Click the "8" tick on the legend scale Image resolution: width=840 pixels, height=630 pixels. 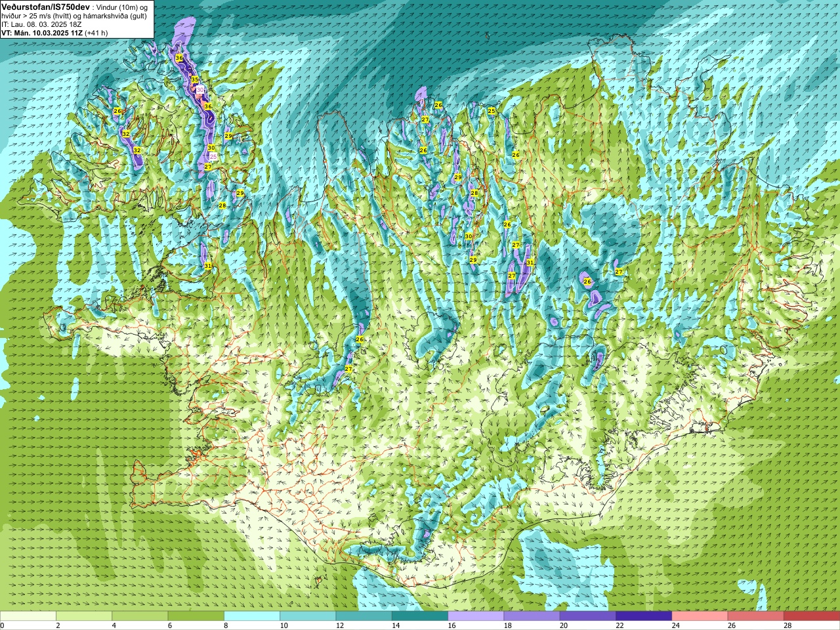226,625
